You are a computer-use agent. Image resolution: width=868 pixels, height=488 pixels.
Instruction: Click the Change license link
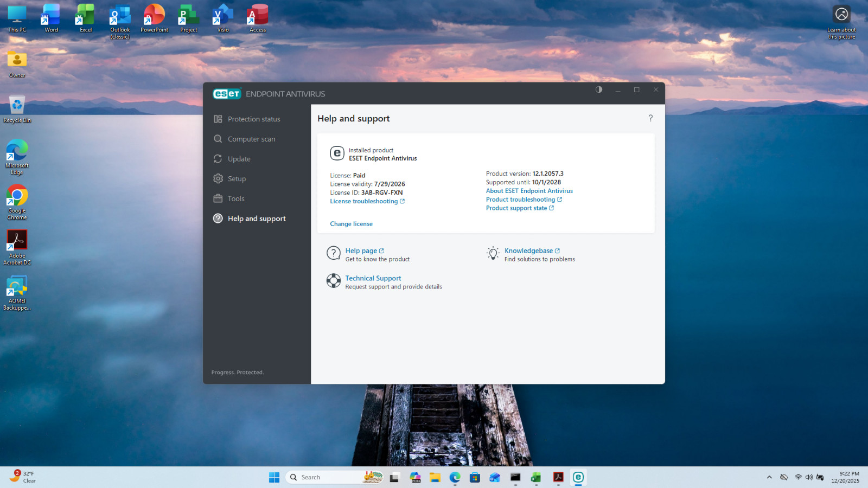(351, 224)
